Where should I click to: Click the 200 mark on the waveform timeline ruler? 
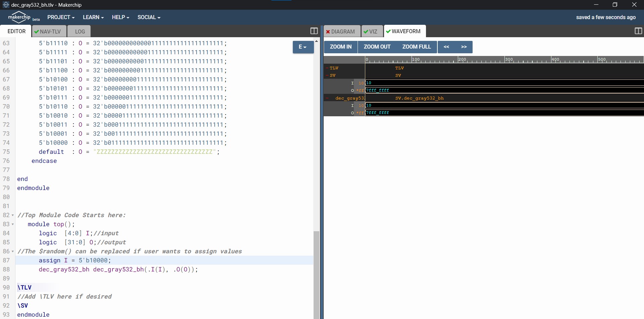pos(462,59)
